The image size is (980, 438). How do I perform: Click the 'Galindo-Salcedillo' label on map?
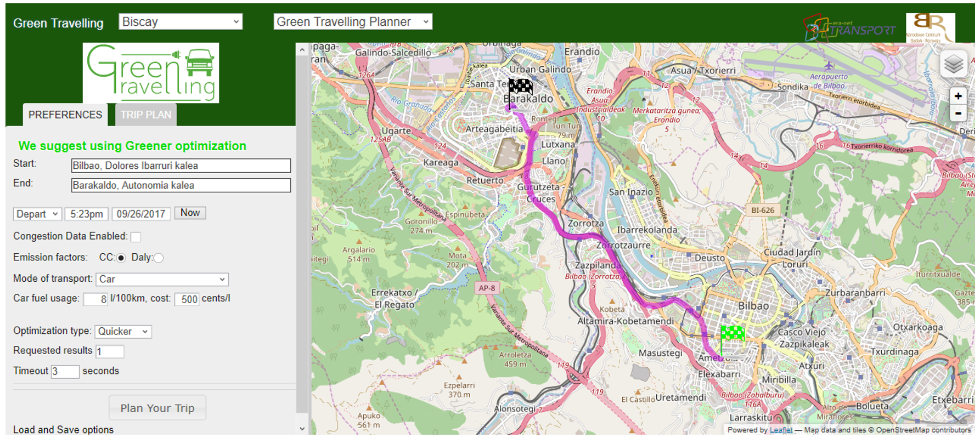[393, 53]
